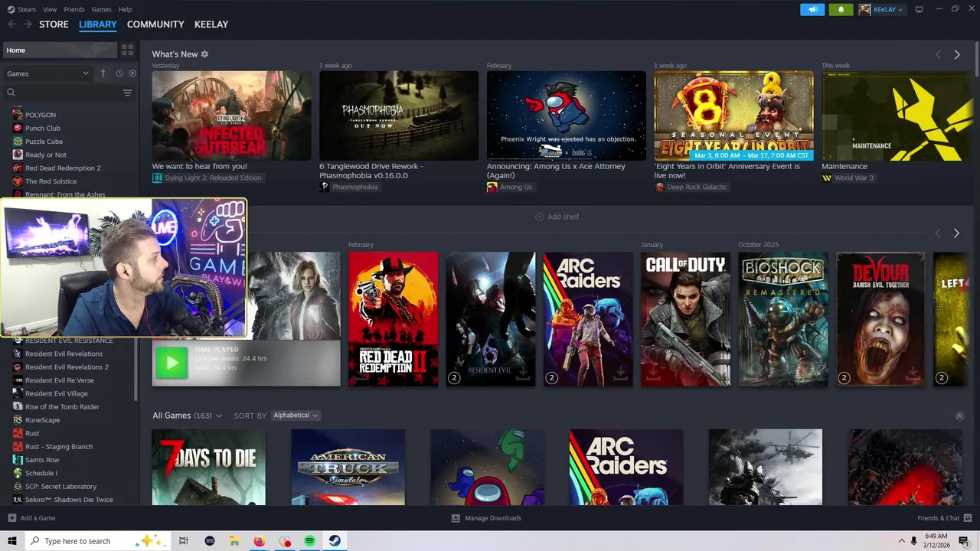The image size is (980, 551).
Task: Open Call of Duty shelf cover
Action: tap(685, 319)
